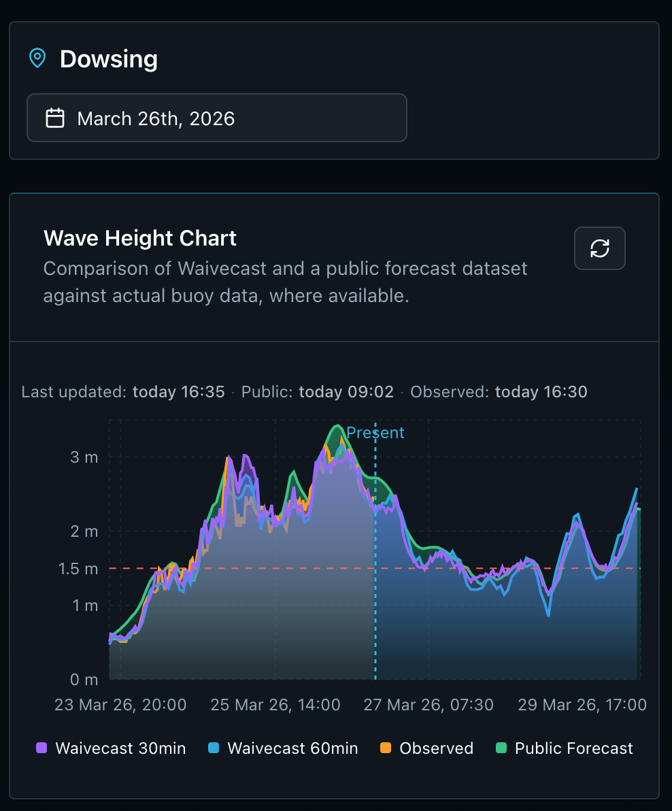Toggle Waivecast 30min legend series
The width and height of the screenshot is (672, 811).
pyautogui.click(x=111, y=748)
